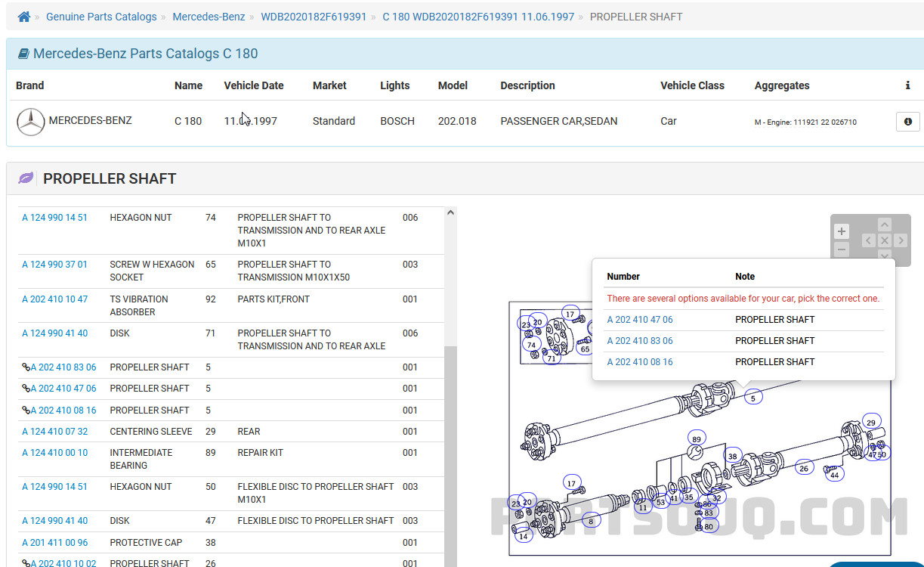
Task: Select callout 8 on the diagram
Action: click(591, 520)
